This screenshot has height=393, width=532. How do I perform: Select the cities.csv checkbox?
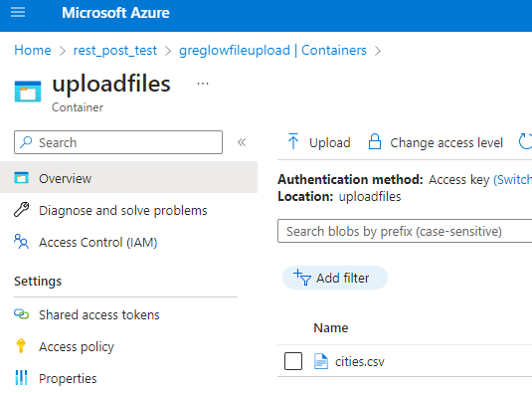click(293, 361)
